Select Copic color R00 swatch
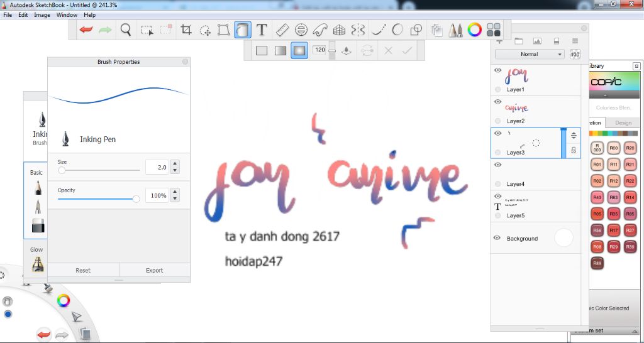Viewport: 644px width, 343px height. click(614, 148)
